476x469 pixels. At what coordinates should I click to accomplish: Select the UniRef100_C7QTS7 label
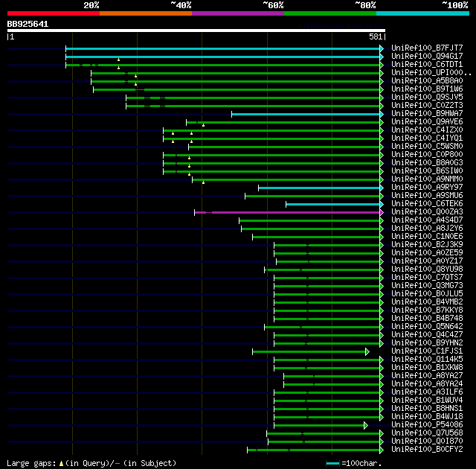click(x=427, y=278)
